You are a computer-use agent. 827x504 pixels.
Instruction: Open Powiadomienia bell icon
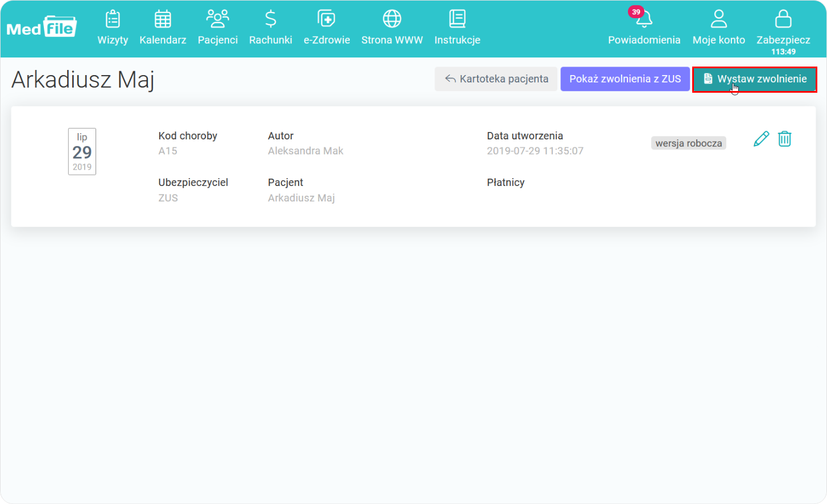click(x=644, y=20)
